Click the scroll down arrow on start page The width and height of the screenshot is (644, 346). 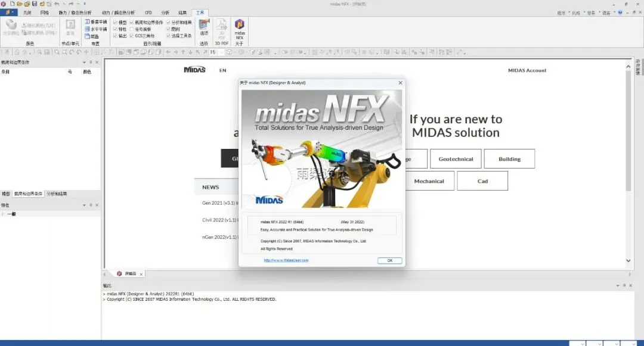628,261
